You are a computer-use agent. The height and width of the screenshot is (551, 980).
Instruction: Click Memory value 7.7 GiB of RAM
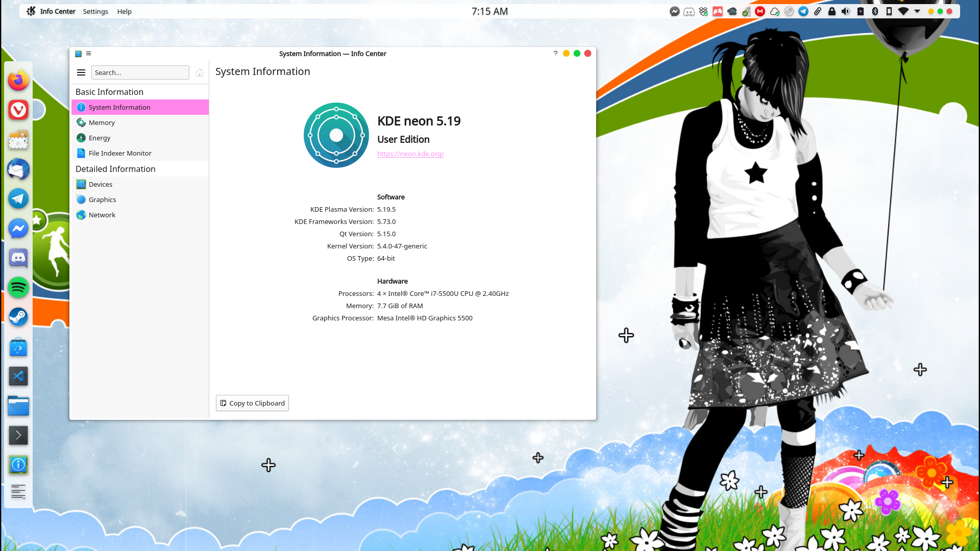(x=400, y=306)
